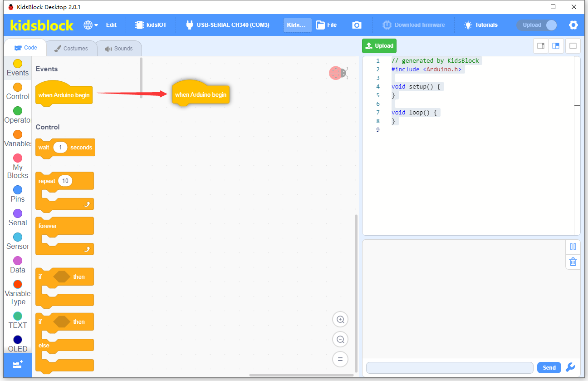The width and height of the screenshot is (588, 381).
Task: Open serial settings wrench icon
Action: tap(571, 367)
